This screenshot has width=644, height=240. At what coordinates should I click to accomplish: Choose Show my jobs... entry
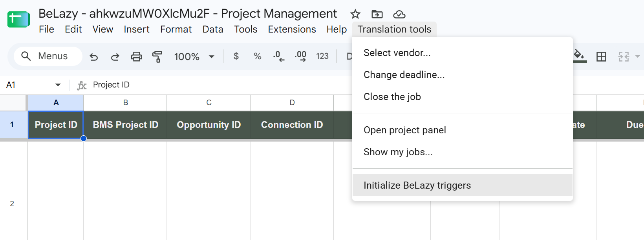click(x=463, y=152)
